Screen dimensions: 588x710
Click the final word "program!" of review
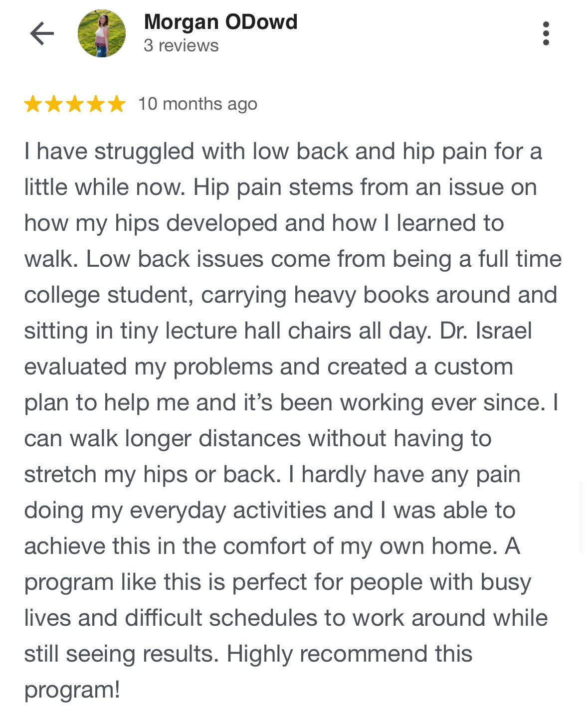pyautogui.click(x=72, y=690)
